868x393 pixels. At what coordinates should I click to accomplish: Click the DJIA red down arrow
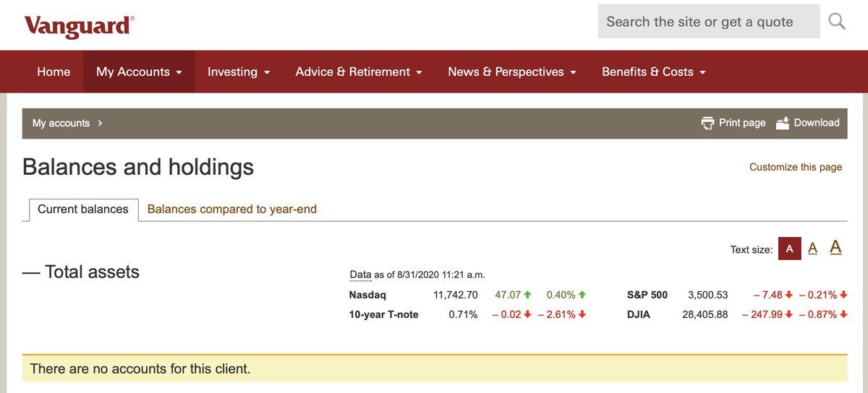click(x=789, y=314)
